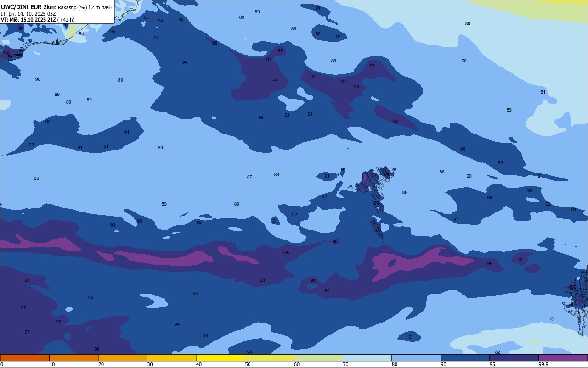Click the legend tick label 99.9
Screen dimensions: 588x368
coord(543,364)
